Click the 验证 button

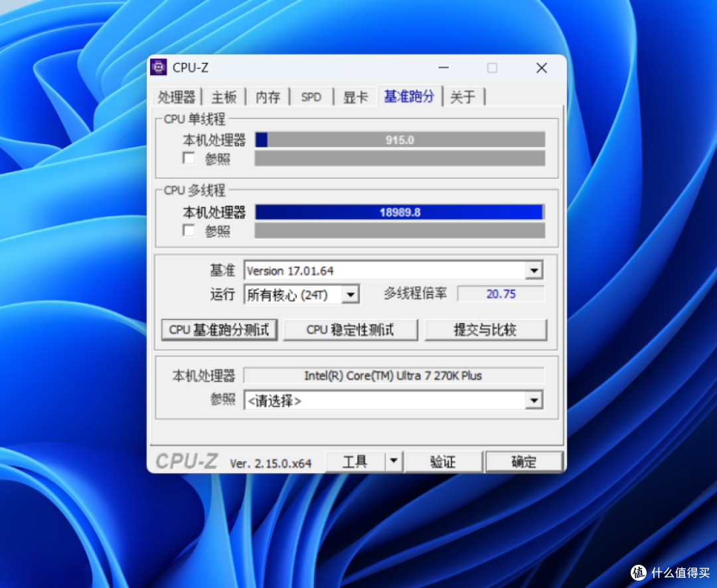(x=443, y=461)
